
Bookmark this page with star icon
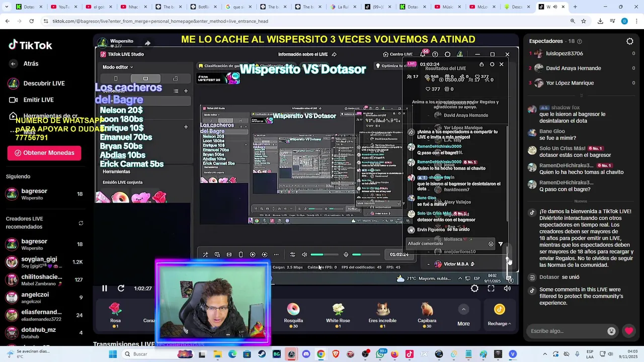584,21
